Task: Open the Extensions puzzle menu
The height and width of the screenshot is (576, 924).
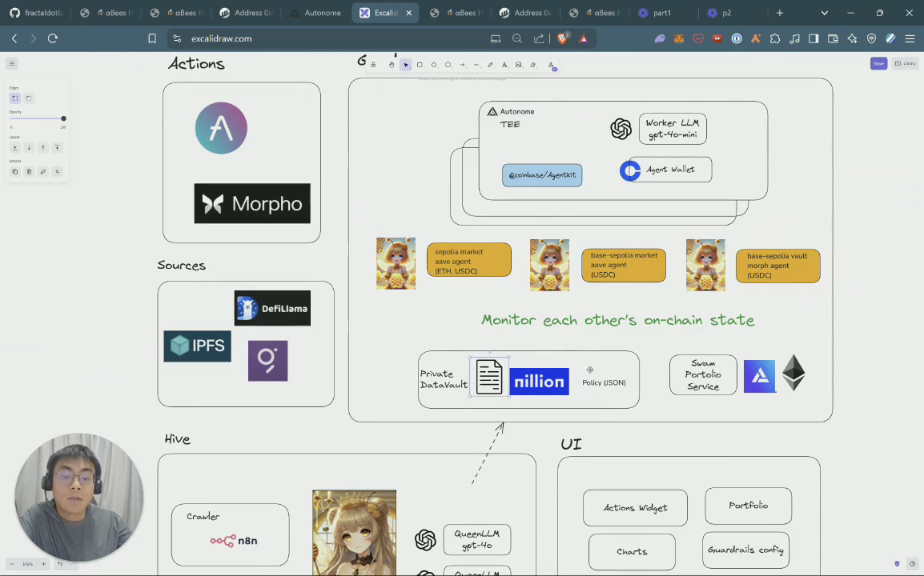Action: pos(776,38)
